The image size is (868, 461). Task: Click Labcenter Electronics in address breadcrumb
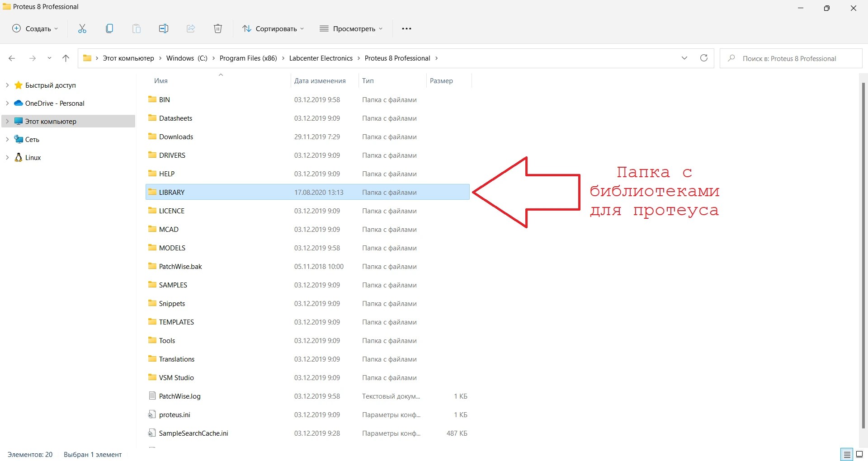(321, 58)
